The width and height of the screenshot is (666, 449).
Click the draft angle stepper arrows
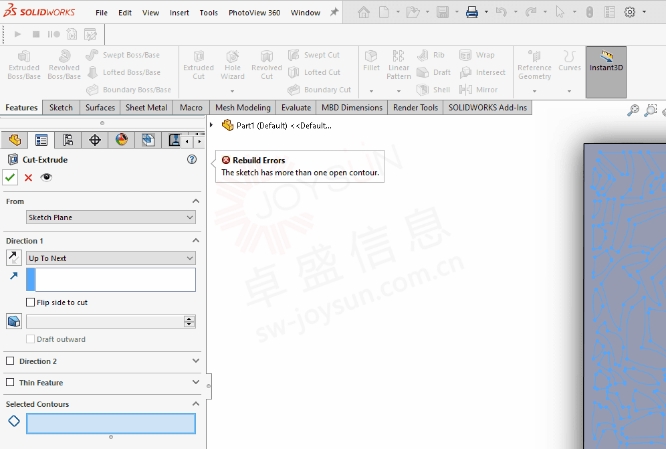click(x=189, y=322)
